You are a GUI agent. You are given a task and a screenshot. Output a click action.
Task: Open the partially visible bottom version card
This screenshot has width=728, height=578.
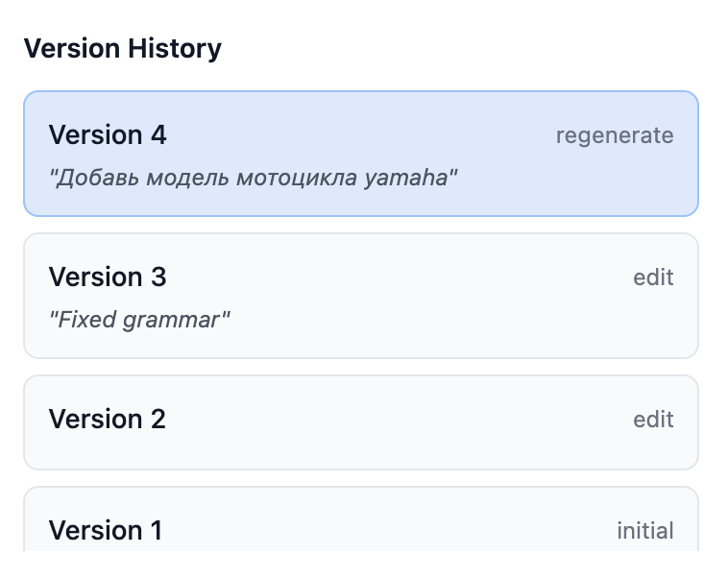point(360,523)
